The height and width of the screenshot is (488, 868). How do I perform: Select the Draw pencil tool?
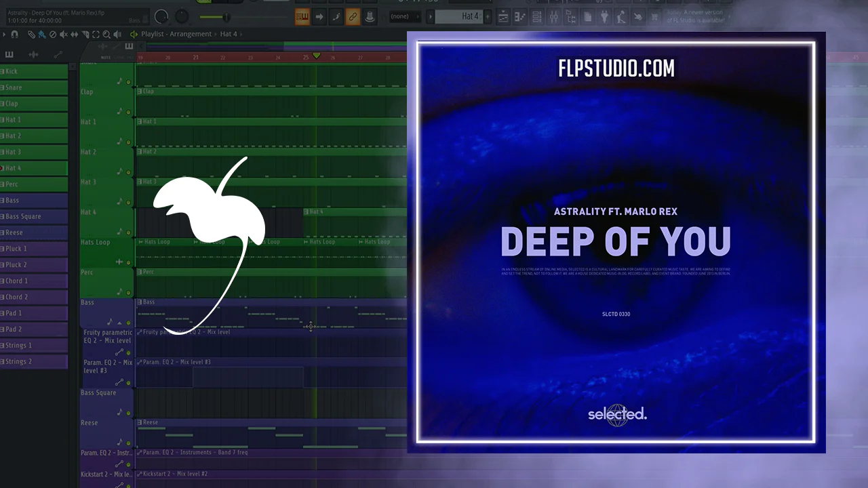click(31, 34)
